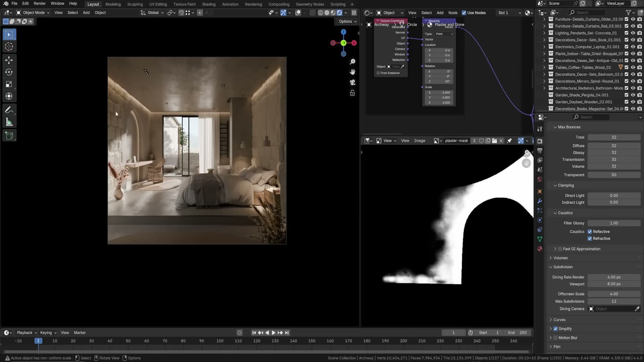Enable the Motion Blur checkbox

click(x=555, y=338)
